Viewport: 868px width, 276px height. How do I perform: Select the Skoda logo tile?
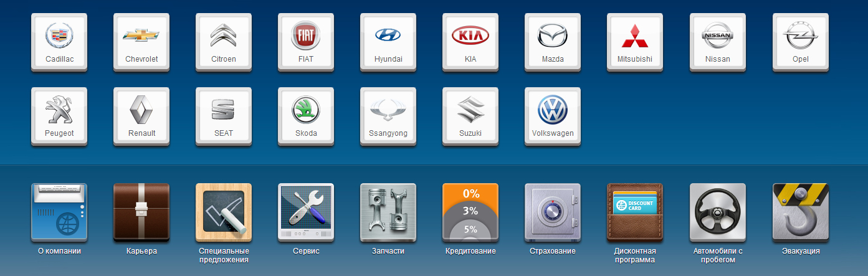tap(306, 116)
